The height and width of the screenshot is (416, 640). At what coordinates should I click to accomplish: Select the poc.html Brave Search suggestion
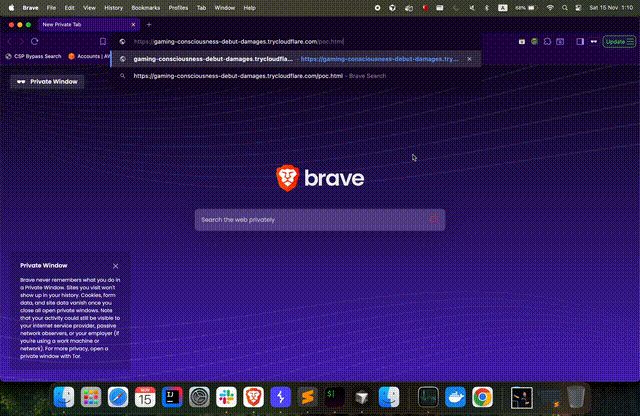tap(250, 75)
